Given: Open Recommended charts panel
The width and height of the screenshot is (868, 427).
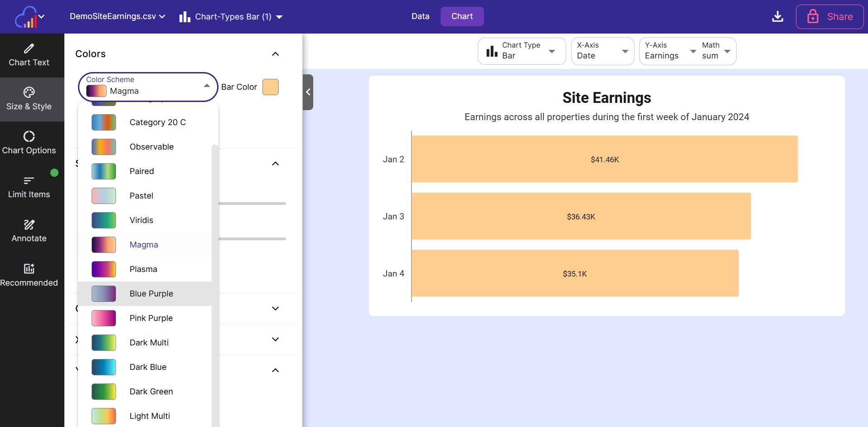Looking at the screenshot, I should (x=29, y=275).
